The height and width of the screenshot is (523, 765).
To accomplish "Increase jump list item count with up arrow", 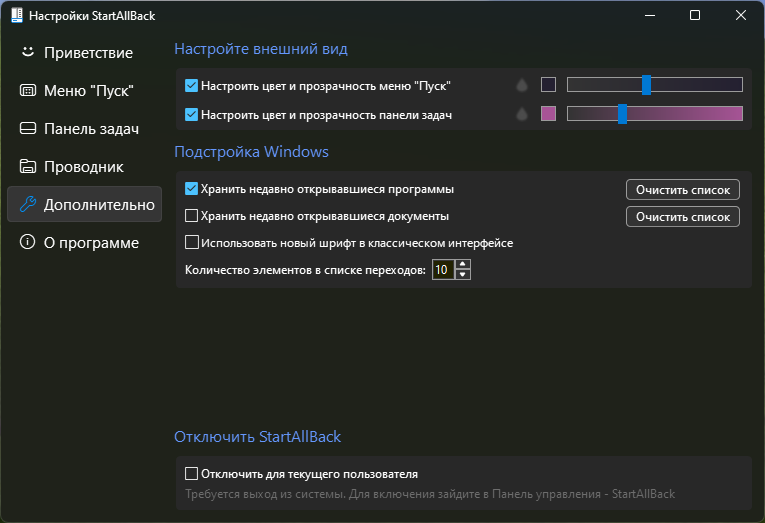I will tap(462, 264).
